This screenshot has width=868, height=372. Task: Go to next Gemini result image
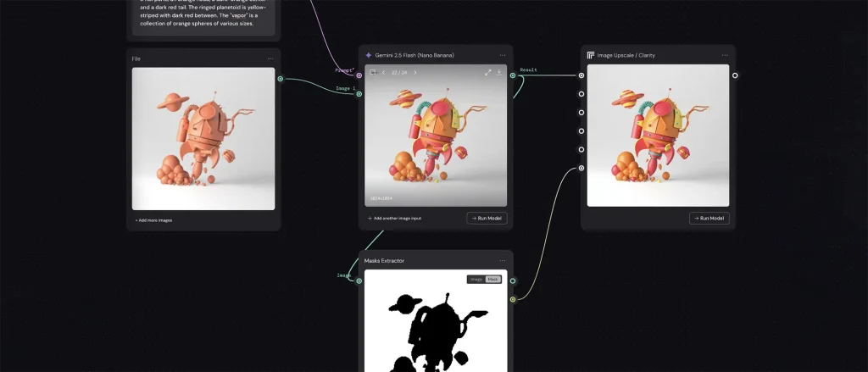(x=415, y=73)
